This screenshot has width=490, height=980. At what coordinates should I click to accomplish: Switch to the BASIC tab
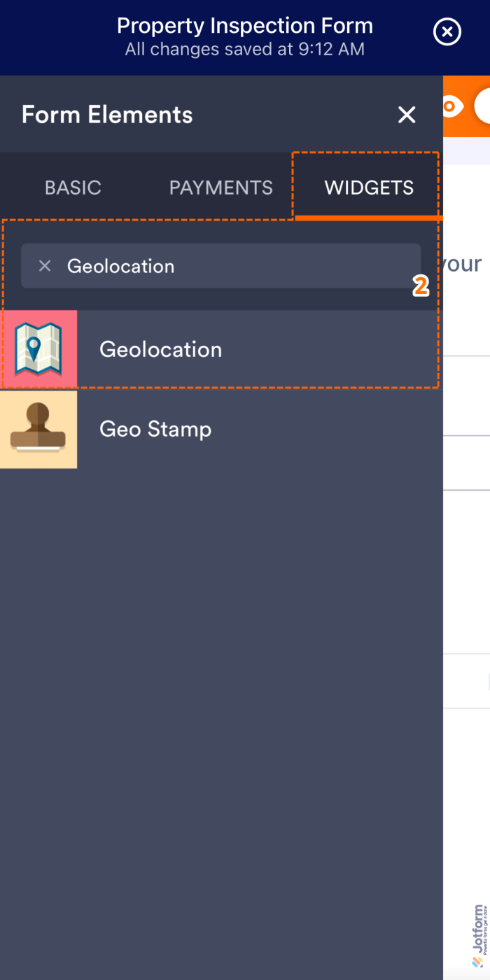72,187
